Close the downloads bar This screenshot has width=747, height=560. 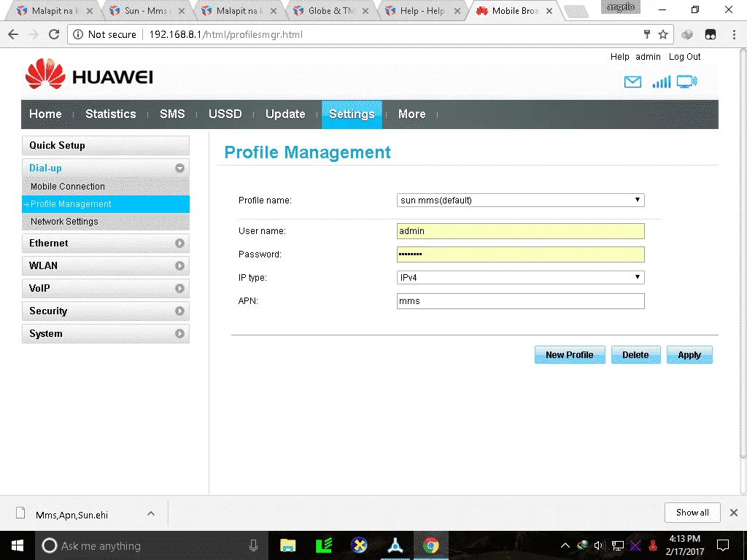[x=734, y=513]
